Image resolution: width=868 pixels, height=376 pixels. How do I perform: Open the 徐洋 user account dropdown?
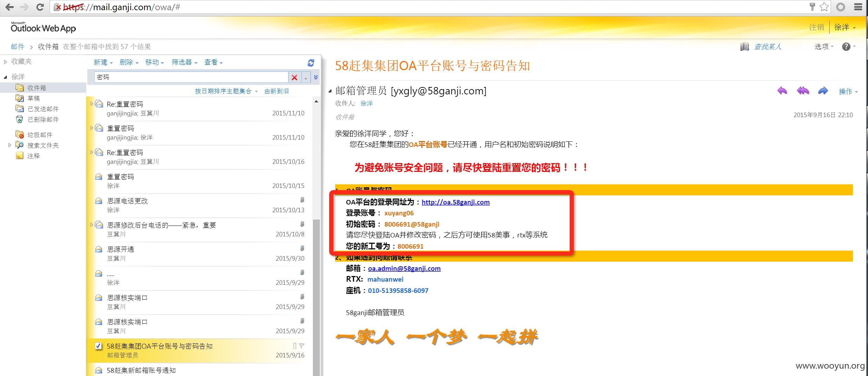pyautogui.click(x=845, y=27)
